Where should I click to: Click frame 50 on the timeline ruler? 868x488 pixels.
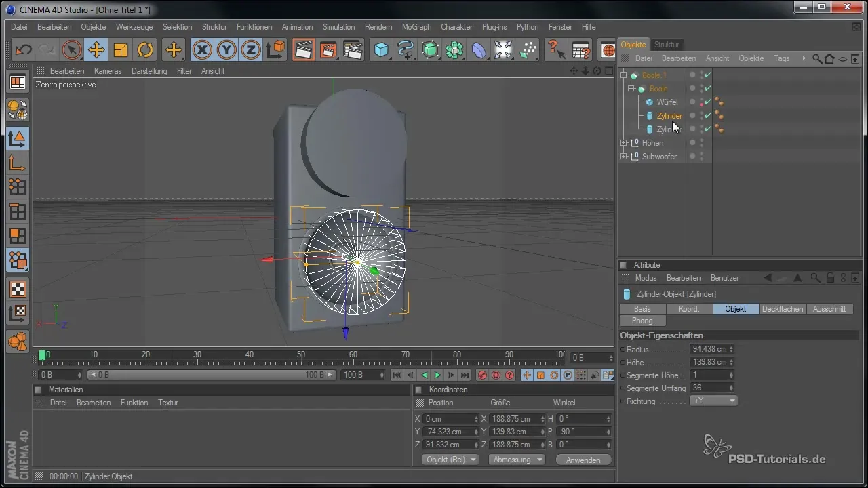coord(302,355)
